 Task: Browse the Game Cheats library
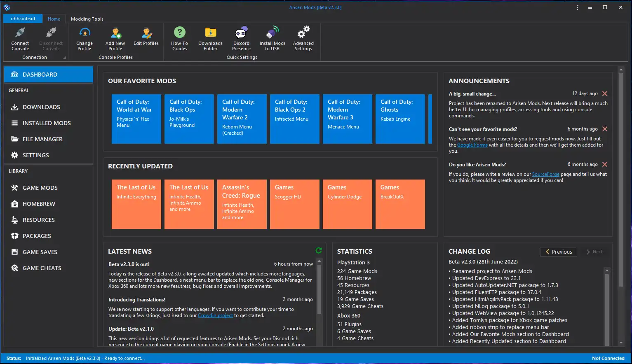[x=49, y=268]
